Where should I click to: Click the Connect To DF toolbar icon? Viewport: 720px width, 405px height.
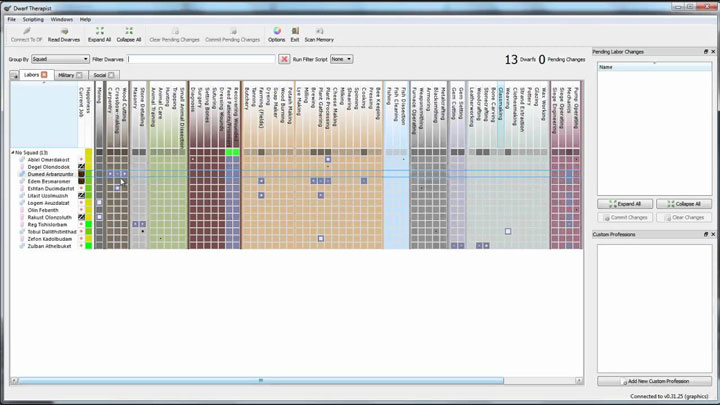click(27, 31)
